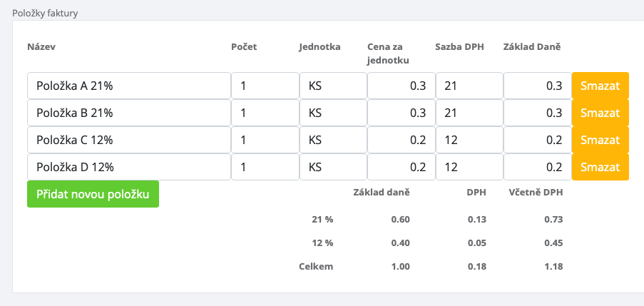Select the Základ Daně field for Položka A
This screenshot has width=644, height=306.
pyautogui.click(x=537, y=86)
